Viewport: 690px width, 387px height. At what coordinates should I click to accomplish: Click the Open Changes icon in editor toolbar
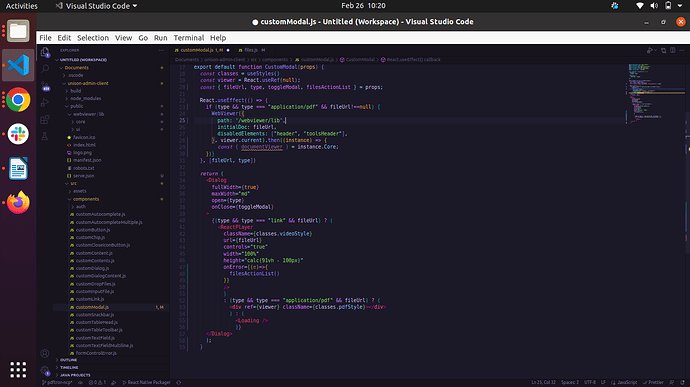point(664,50)
